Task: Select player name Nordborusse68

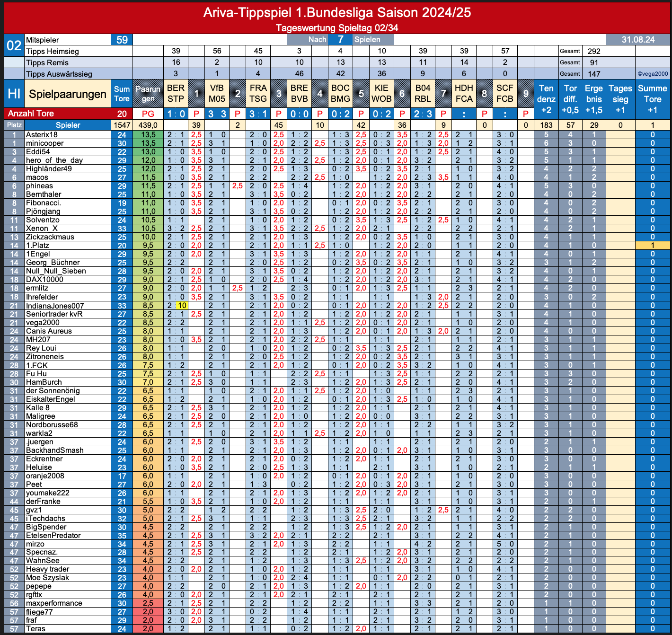Action: tap(52, 425)
